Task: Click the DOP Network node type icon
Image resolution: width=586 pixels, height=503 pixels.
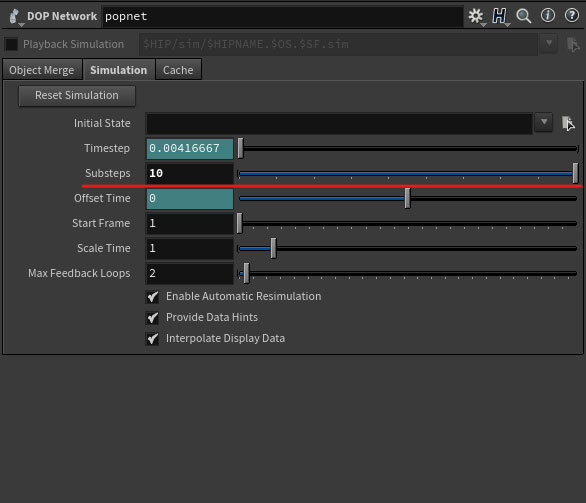Action: 15,16
